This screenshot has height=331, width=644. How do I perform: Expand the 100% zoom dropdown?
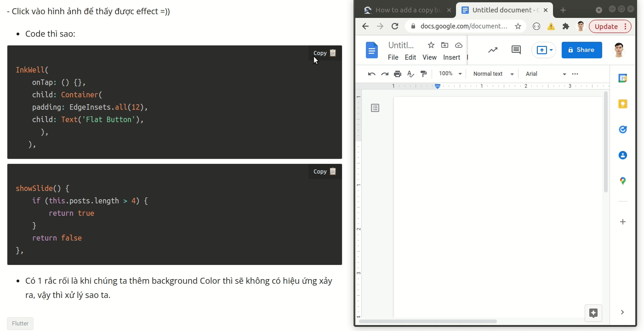pos(450,74)
